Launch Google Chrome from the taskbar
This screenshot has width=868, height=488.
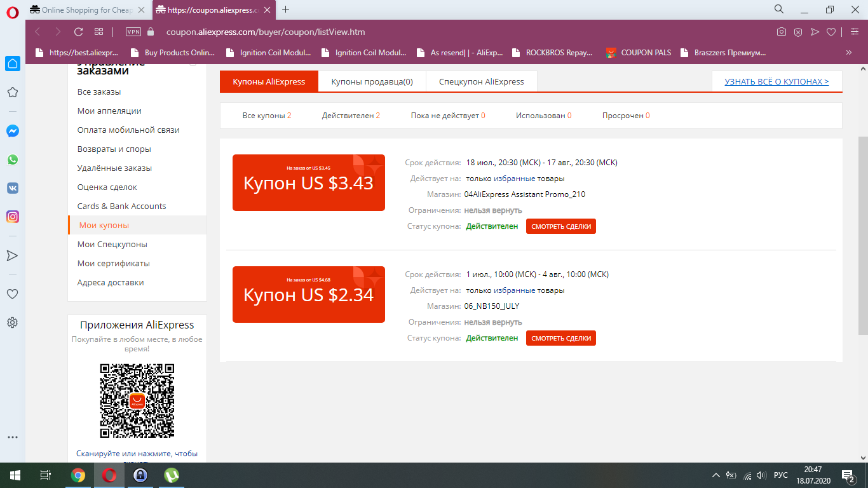(x=78, y=475)
